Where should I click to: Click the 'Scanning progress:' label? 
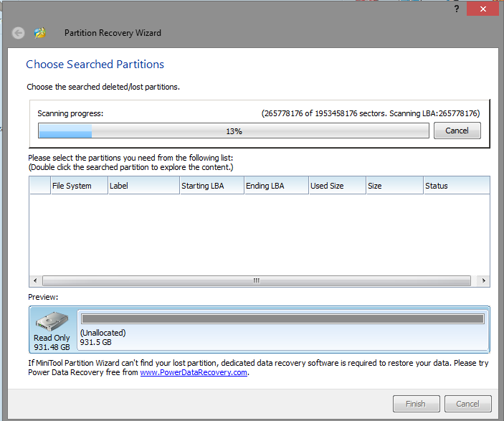pos(70,113)
